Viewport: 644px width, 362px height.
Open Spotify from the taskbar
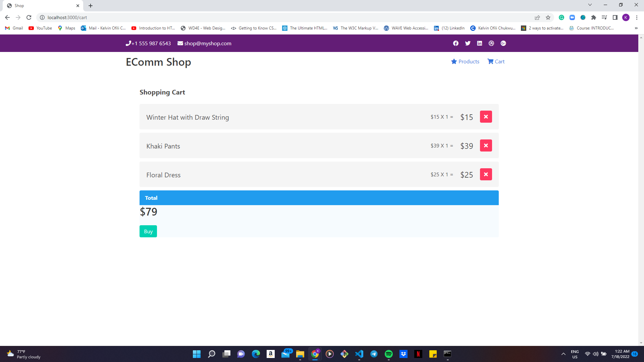click(389, 354)
